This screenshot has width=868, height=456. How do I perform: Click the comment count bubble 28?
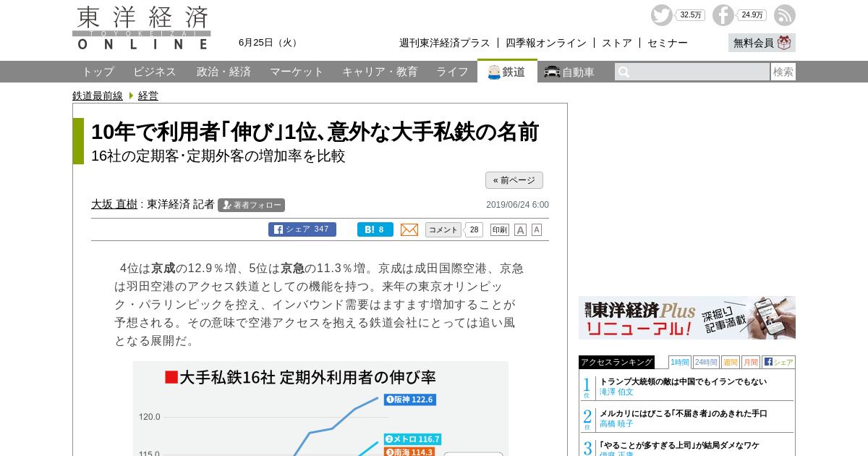(474, 229)
